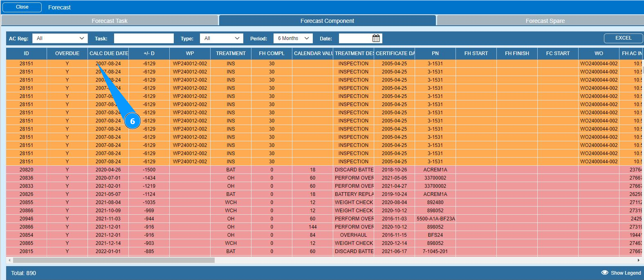Click the eye icon beside Show Legend
Image resolution: width=644 pixels, height=280 pixels.
point(605,273)
